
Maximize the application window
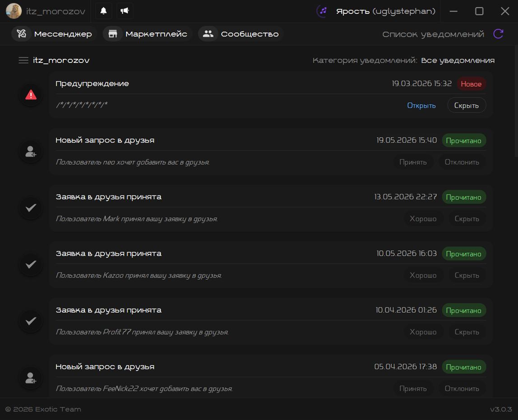point(479,11)
